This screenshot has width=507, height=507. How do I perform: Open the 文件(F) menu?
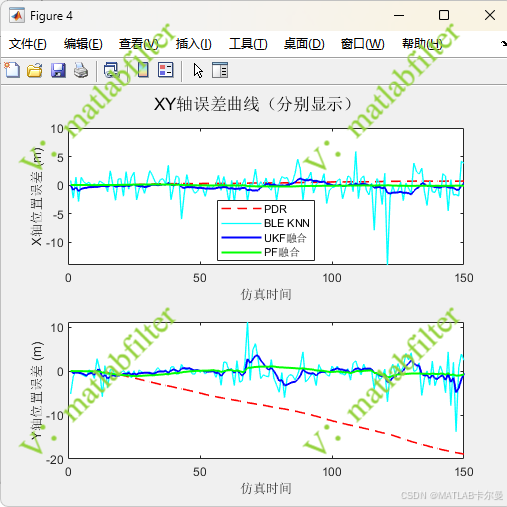coord(27,44)
